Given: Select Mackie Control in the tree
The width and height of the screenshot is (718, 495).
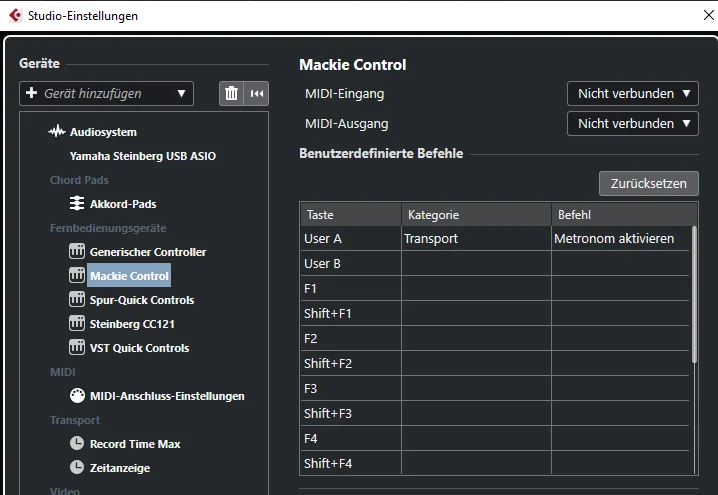Looking at the screenshot, I should point(129,276).
